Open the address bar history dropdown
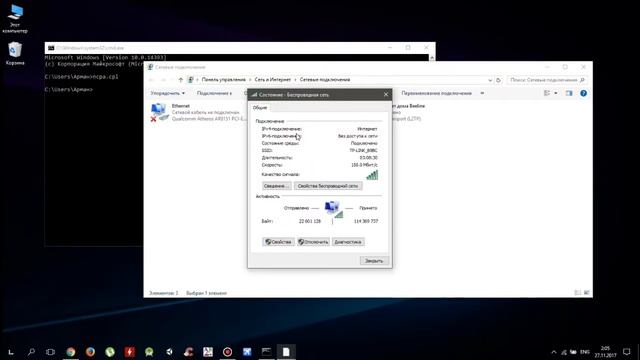Screen dimensions: 640x360 click(490, 80)
